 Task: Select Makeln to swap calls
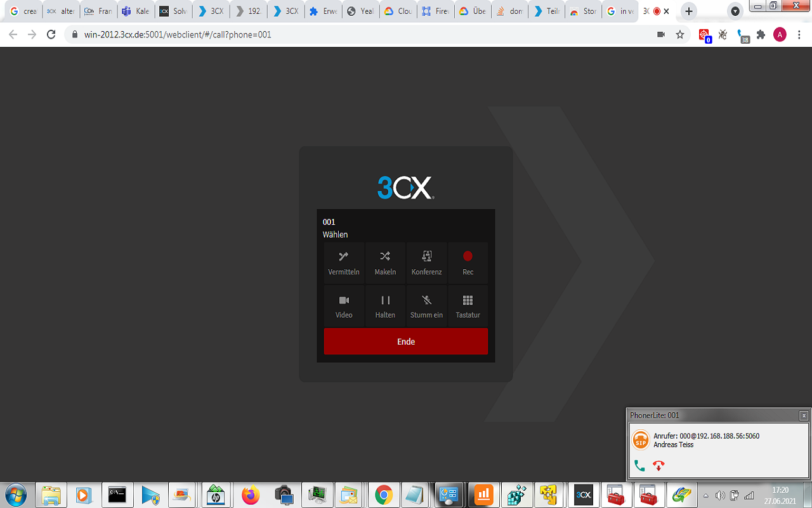[x=385, y=262]
